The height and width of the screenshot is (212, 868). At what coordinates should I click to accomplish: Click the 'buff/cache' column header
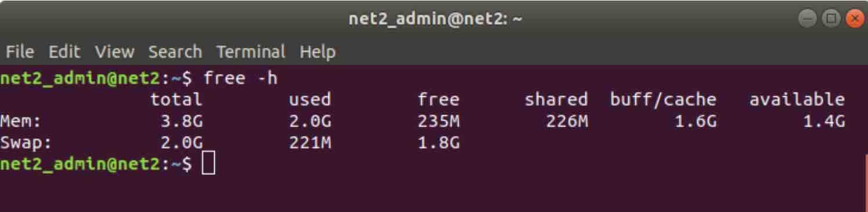pos(663,100)
